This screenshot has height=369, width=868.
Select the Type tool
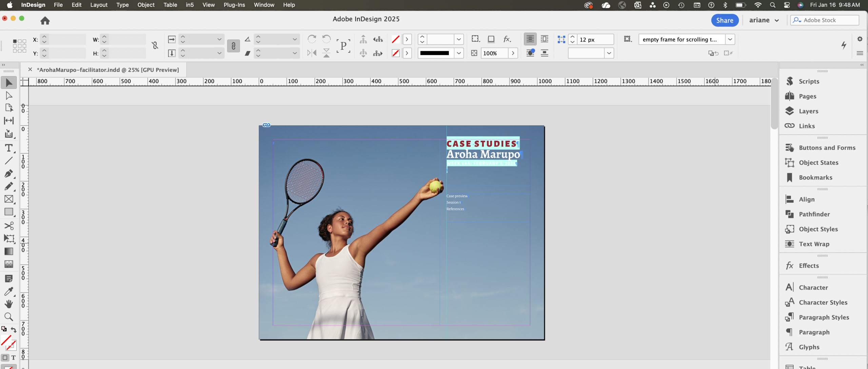(9, 148)
